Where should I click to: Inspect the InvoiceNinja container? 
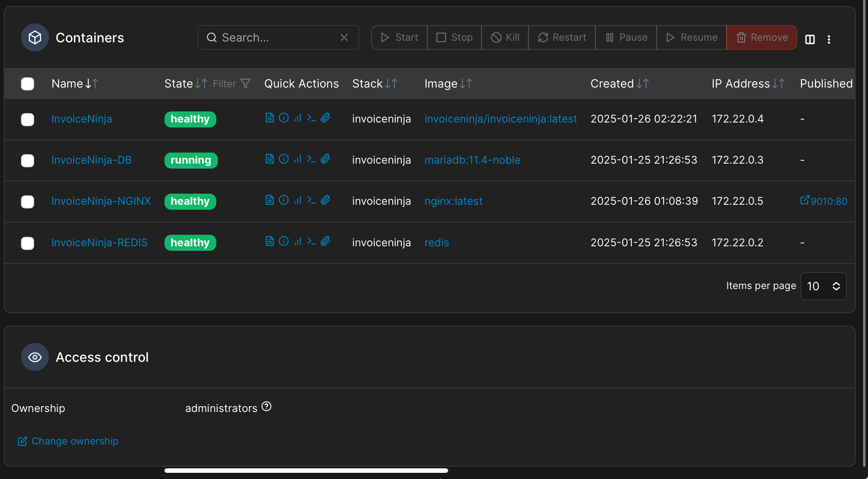tap(284, 118)
